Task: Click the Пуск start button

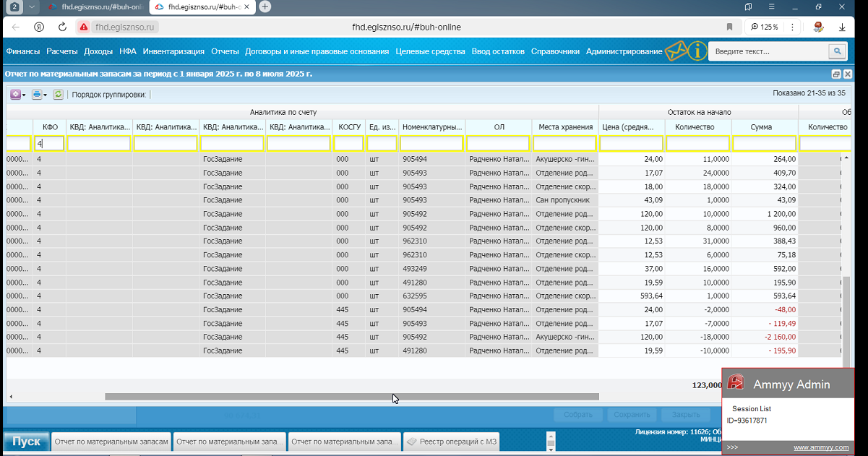Action: click(x=27, y=442)
